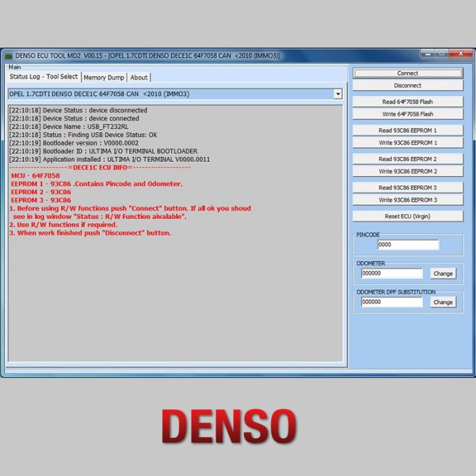Click Read 64F7058 Flash
Screen dimensions: 476x476
pos(408,102)
